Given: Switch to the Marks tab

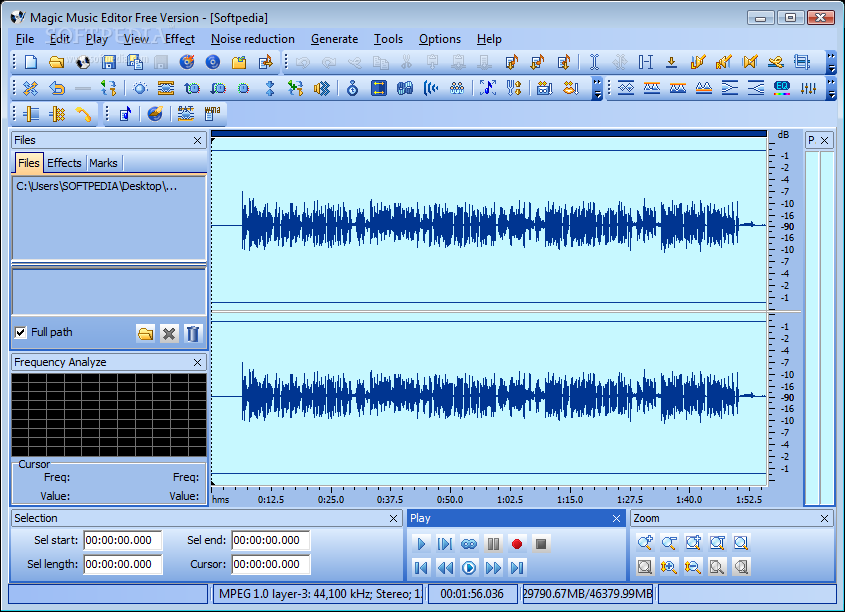Looking at the screenshot, I should pos(103,162).
